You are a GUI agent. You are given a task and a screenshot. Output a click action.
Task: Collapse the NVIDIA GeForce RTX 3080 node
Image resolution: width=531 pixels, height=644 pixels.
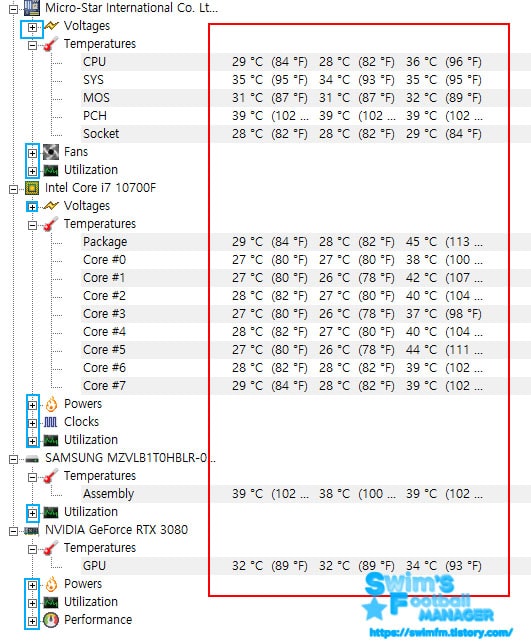point(13,531)
